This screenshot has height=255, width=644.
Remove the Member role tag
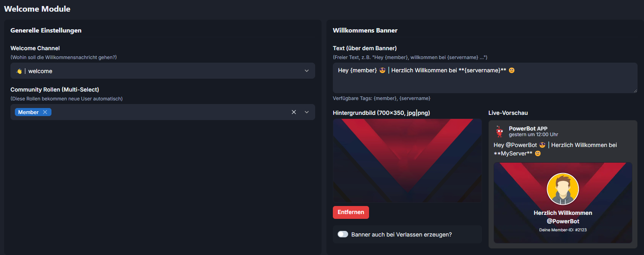tap(45, 112)
